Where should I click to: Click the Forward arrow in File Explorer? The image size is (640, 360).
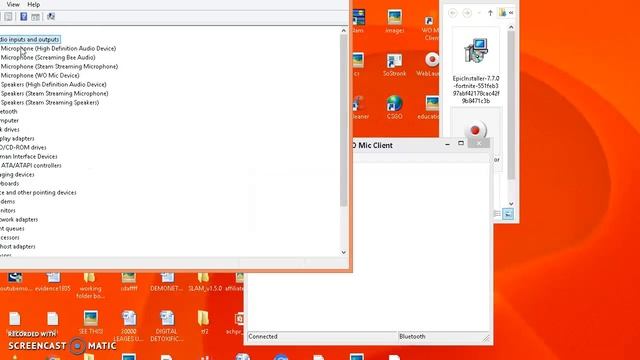click(x=467, y=13)
